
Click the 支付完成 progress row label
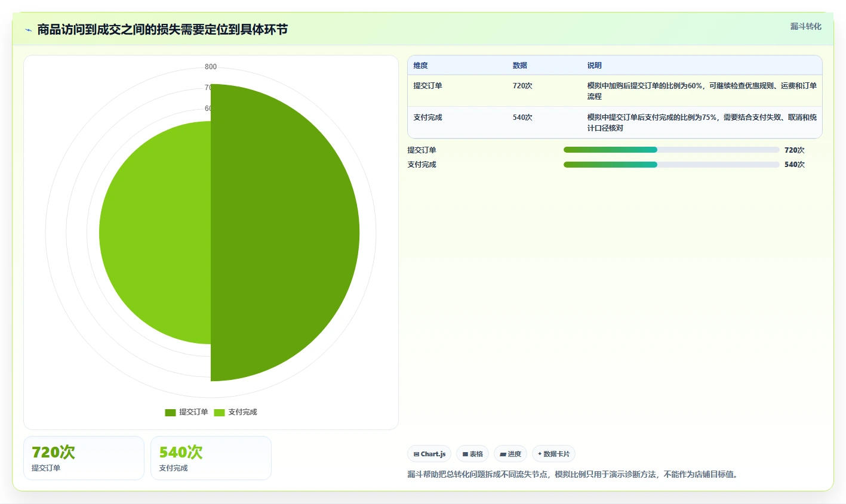point(422,165)
